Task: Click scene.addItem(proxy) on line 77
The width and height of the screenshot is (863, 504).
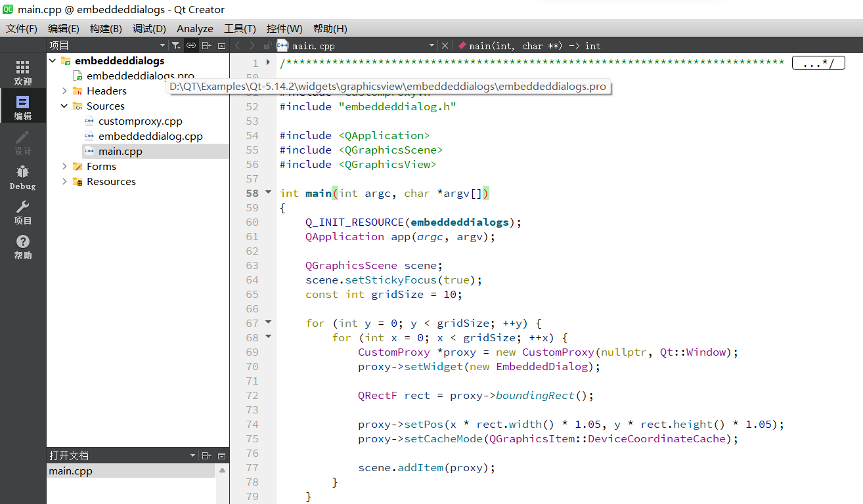Action: pyautogui.click(x=427, y=467)
